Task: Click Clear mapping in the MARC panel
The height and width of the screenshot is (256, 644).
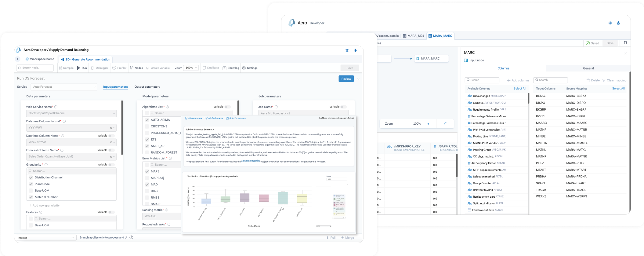Action: (614, 80)
